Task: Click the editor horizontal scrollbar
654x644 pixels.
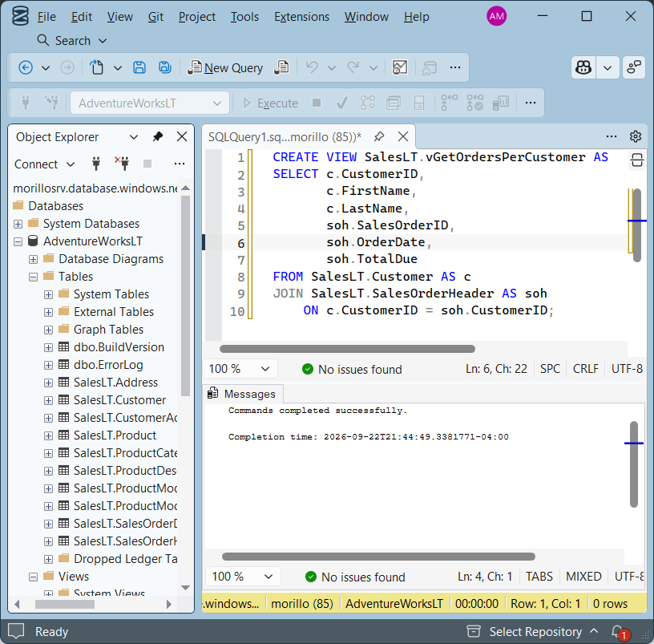Action: 347,349
